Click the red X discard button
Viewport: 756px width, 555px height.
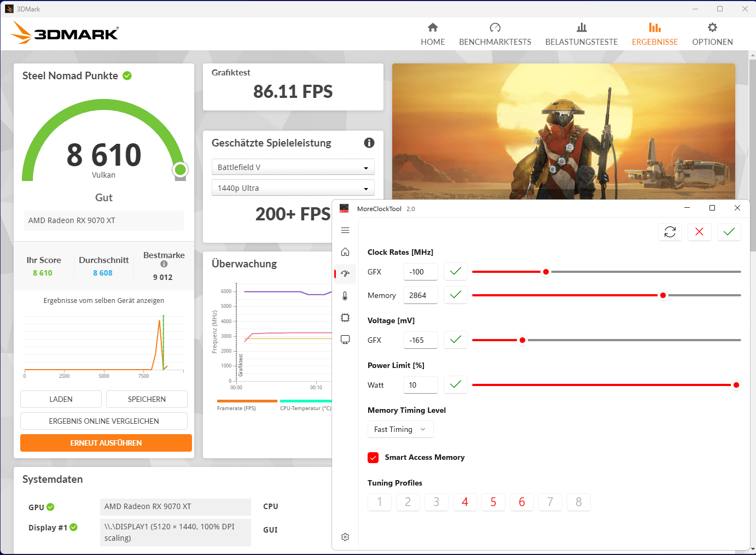[699, 232]
